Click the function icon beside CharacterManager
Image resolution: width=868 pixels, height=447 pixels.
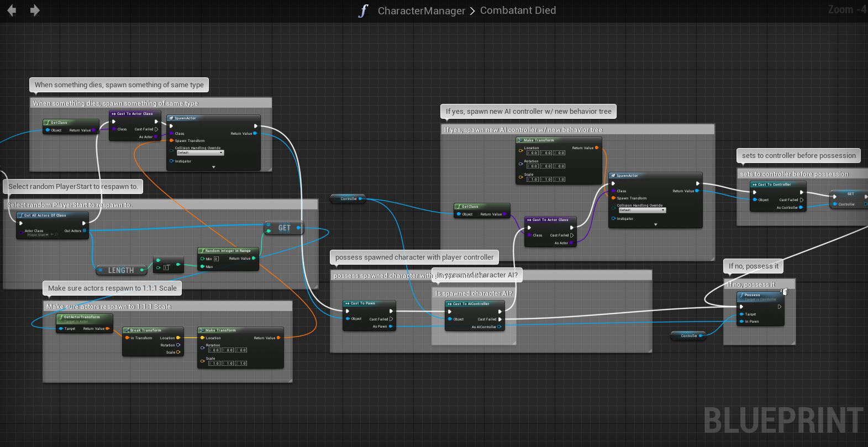tap(363, 10)
